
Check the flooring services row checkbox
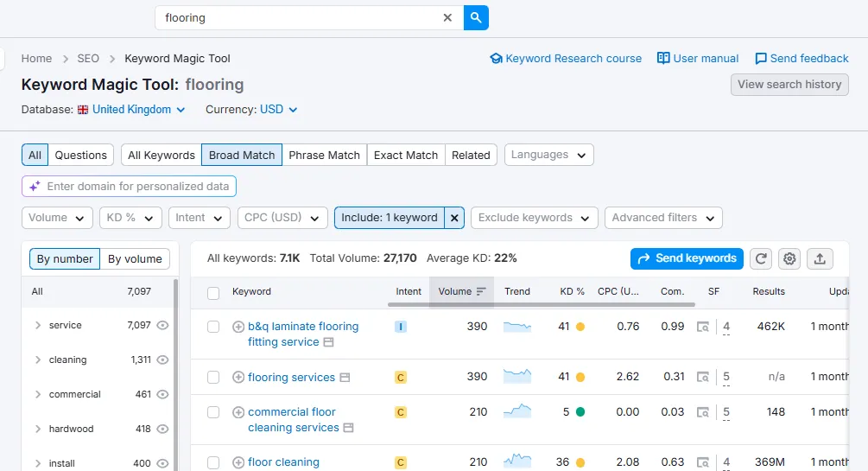coord(213,378)
